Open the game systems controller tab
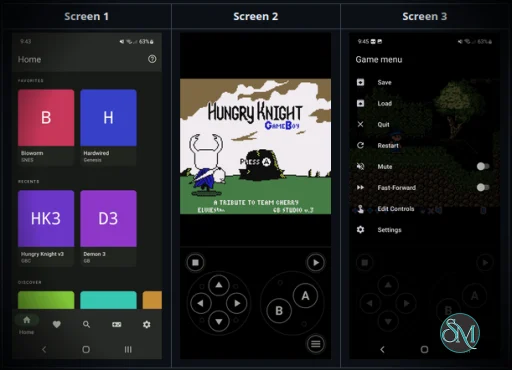This screenshot has height=370, width=512. (x=117, y=324)
